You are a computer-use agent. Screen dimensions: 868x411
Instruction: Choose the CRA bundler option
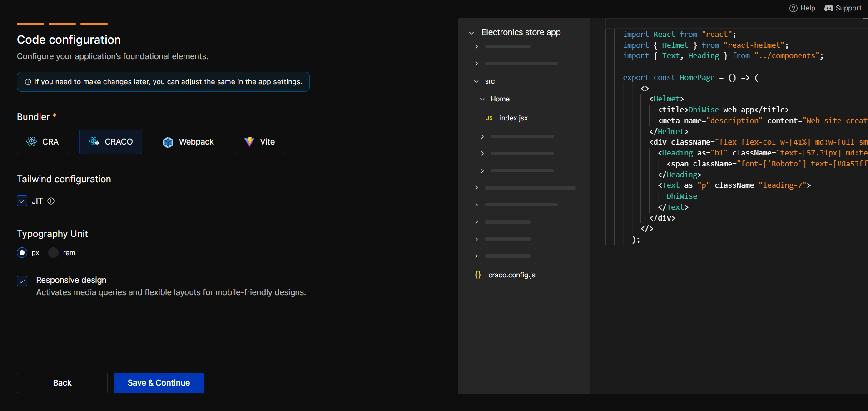[42, 142]
